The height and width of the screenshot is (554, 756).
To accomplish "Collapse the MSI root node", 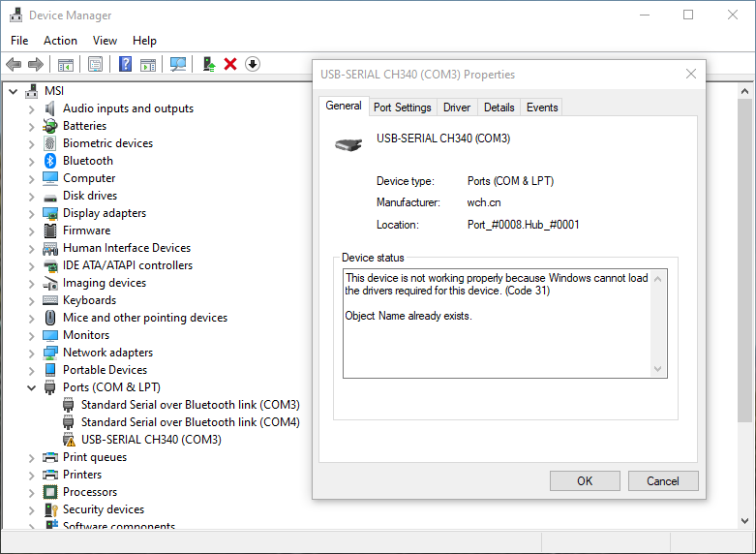I will coord(13,91).
